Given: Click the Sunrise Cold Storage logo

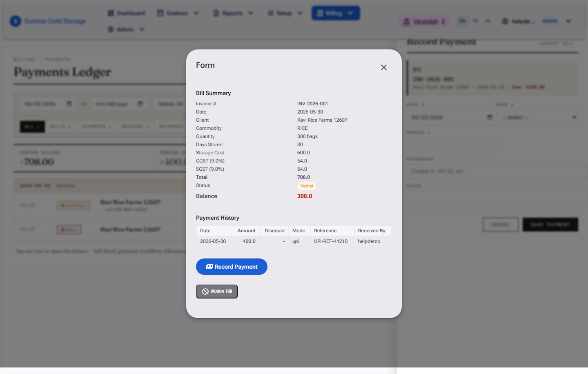Looking at the screenshot, I should [16, 21].
